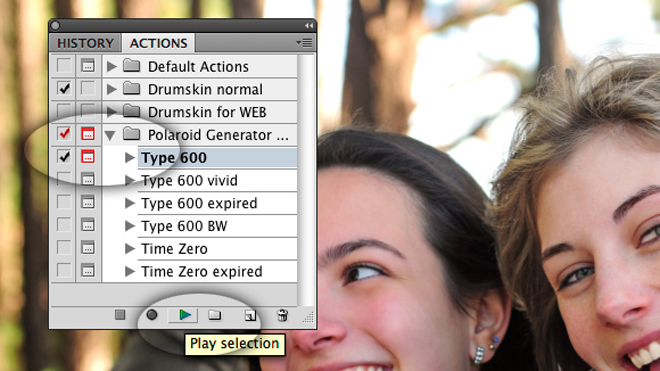Toggle red dialog icon for Polaroid Generator
The image size is (660, 371).
pos(88,134)
